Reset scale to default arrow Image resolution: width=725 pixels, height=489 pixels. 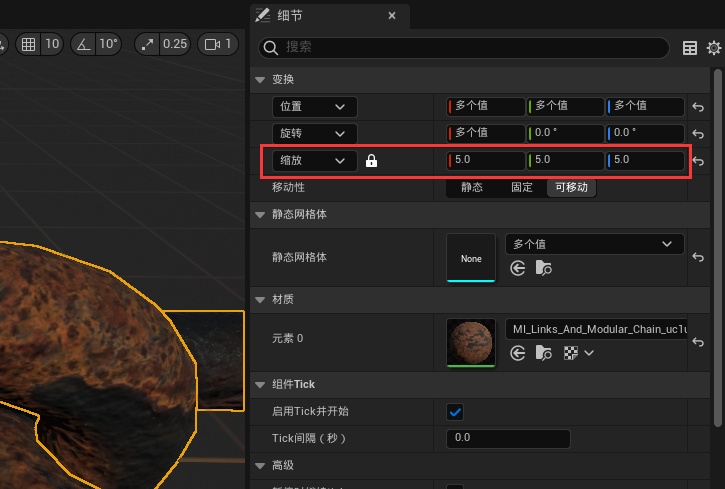(698, 161)
